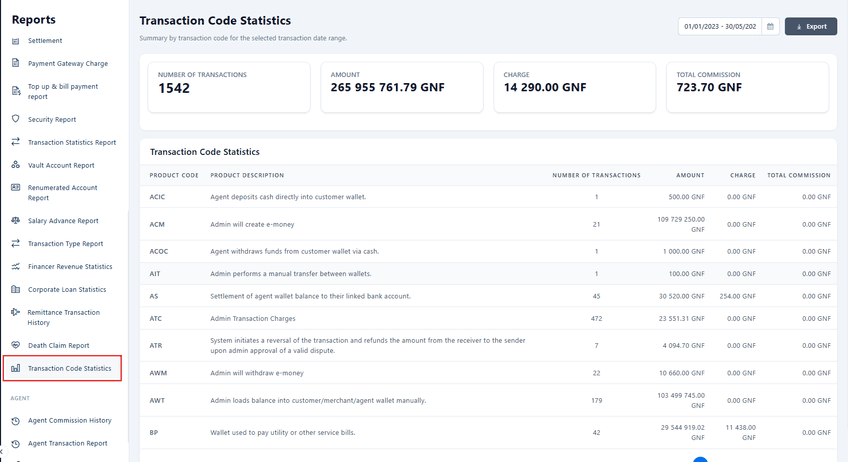Screen dimensions: 848x462
Task: Click the AWM product code
Action: pos(158,373)
